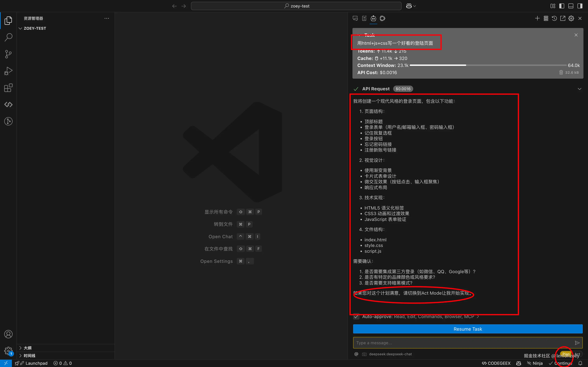Open MCP servers icon in Cline toolbar
Image resolution: width=588 pixels, height=367 pixels.
coord(546,19)
